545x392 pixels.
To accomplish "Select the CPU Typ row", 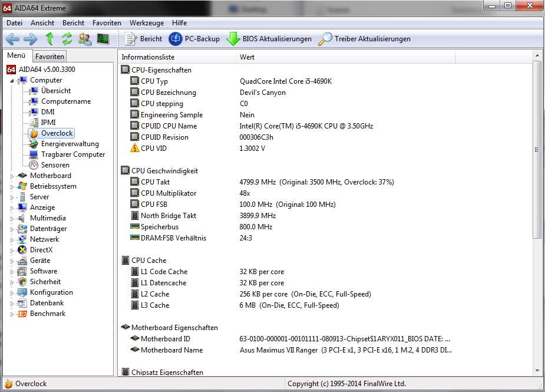I will click(x=231, y=81).
